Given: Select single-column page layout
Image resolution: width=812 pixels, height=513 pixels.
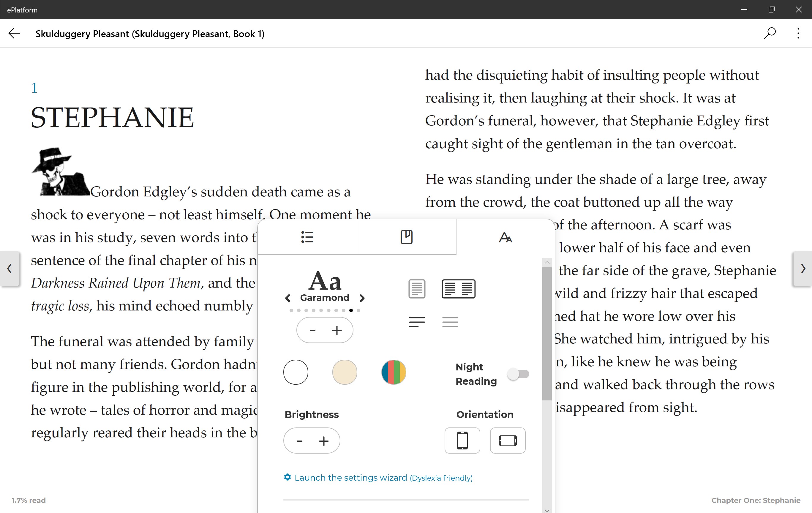Looking at the screenshot, I should pyautogui.click(x=417, y=289).
